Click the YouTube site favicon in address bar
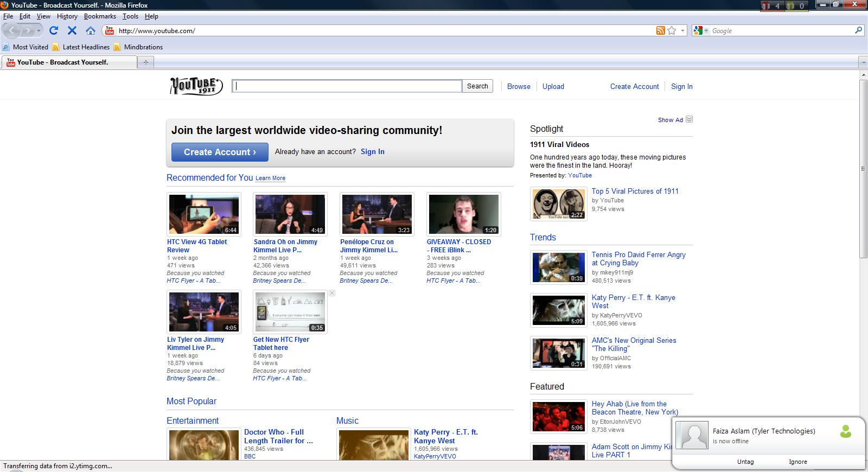The image size is (868, 472). [x=110, y=30]
